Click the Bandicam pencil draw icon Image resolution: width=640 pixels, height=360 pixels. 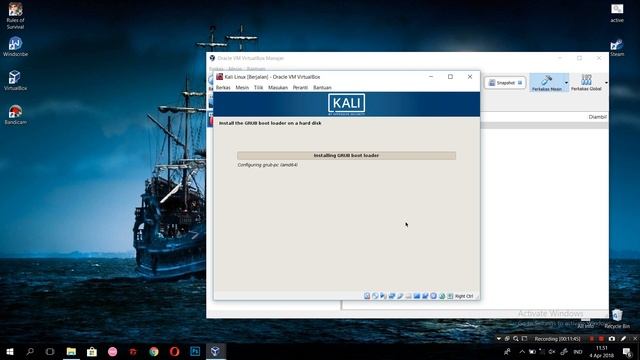pyautogui.click(x=623, y=338)
